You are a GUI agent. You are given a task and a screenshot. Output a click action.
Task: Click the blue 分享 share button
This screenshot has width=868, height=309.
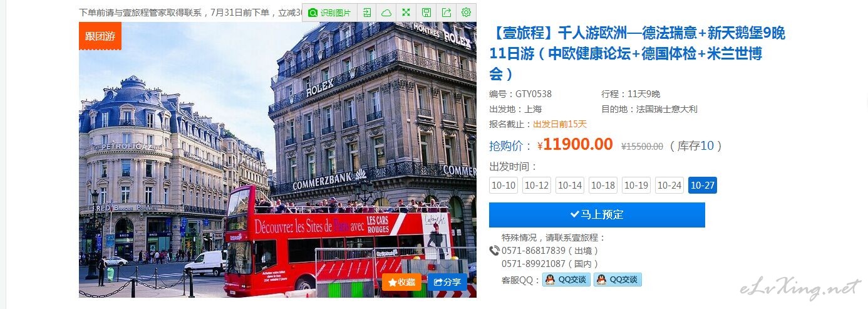tap(447, 282)
